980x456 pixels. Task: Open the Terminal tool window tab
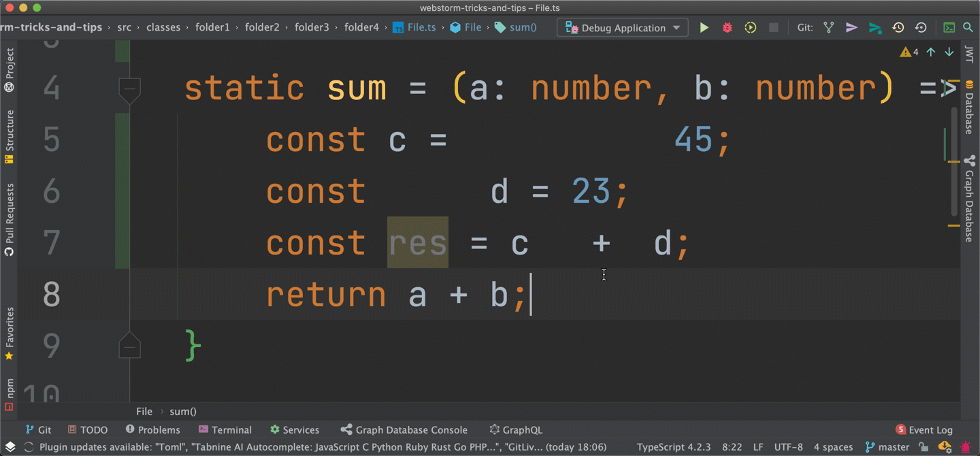click(x=225, y=430)
